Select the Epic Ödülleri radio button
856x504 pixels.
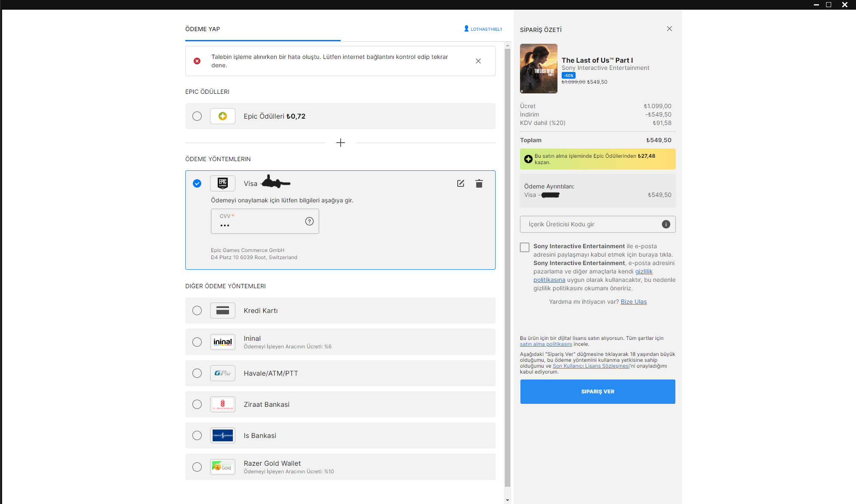point(197,116)
